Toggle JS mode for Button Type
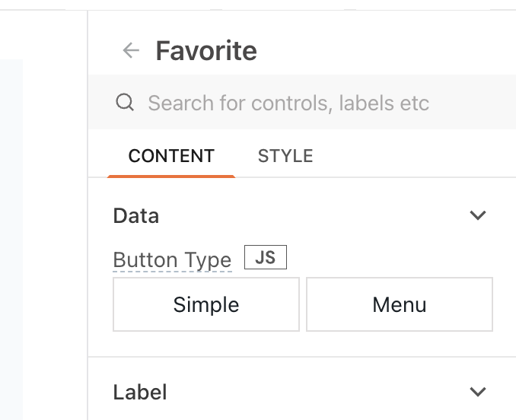Screen dimensions: 516x420 pos(265,258)
